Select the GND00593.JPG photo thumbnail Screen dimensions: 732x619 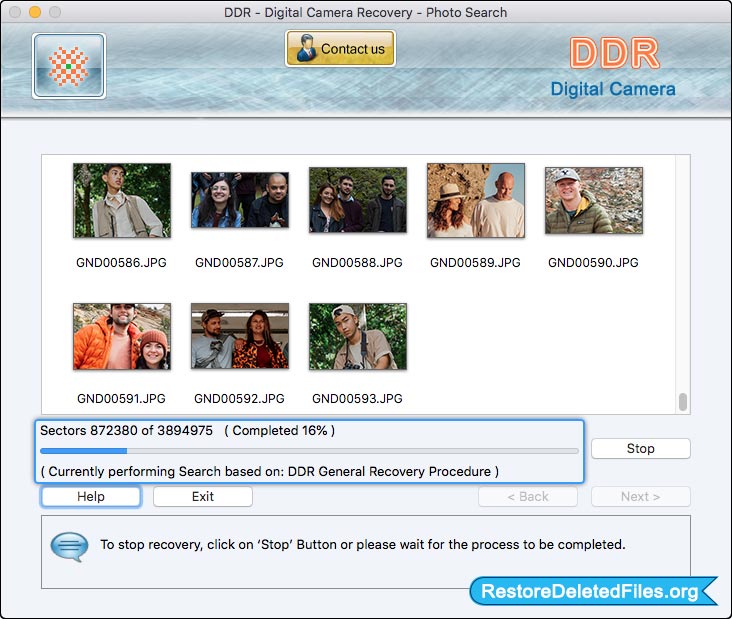[x=358, y=336]
